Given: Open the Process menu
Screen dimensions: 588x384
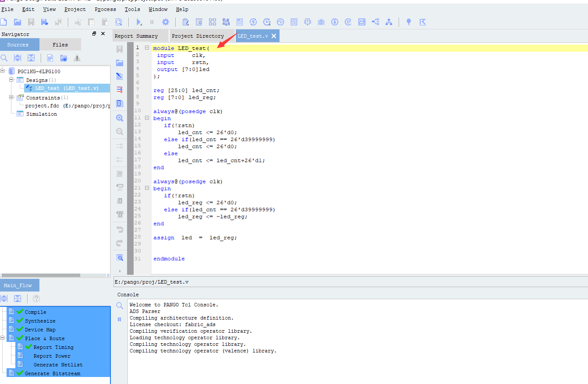Looking at the screenshot, I should click(x=106, y=9).
